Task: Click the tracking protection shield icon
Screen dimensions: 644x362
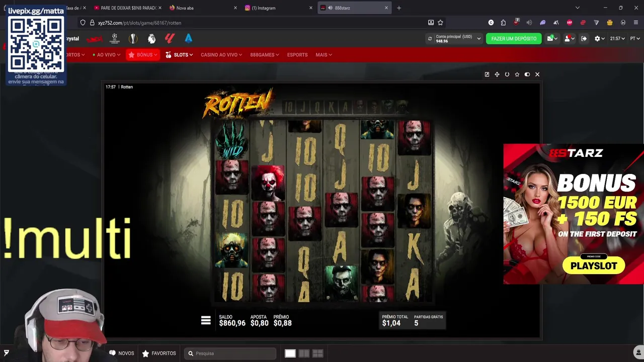Action: pos(83,23)
